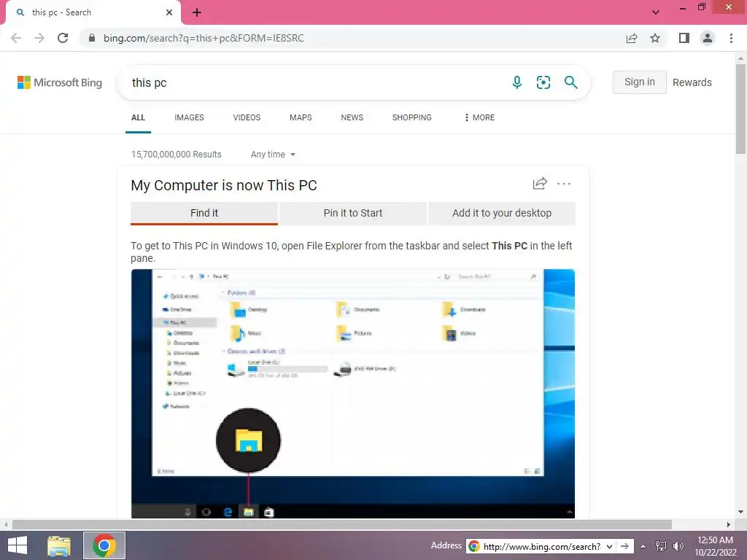Open the Windows Start button

tap(18, 545)
